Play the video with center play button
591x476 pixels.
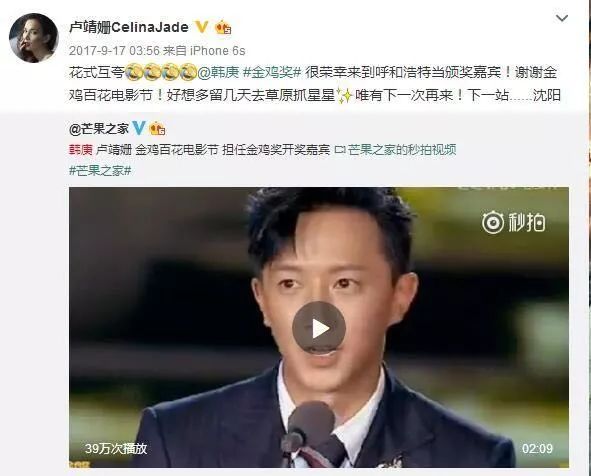[x=319, y=328]
